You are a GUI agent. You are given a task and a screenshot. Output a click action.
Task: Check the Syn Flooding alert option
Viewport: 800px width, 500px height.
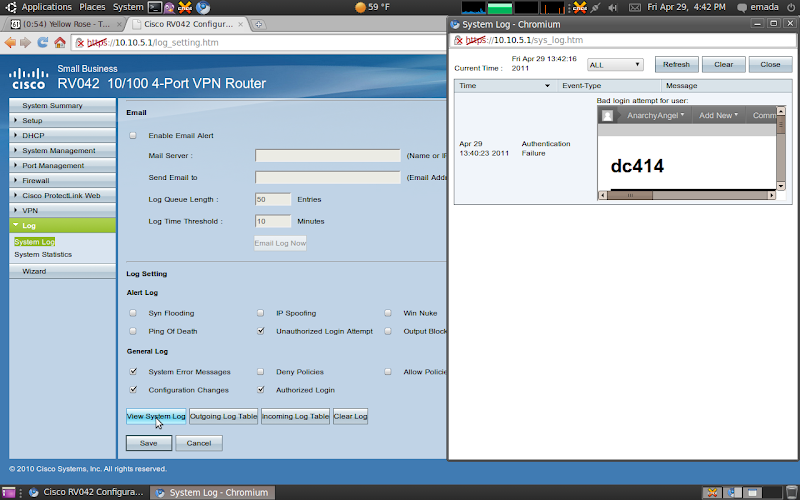(133, 313)
